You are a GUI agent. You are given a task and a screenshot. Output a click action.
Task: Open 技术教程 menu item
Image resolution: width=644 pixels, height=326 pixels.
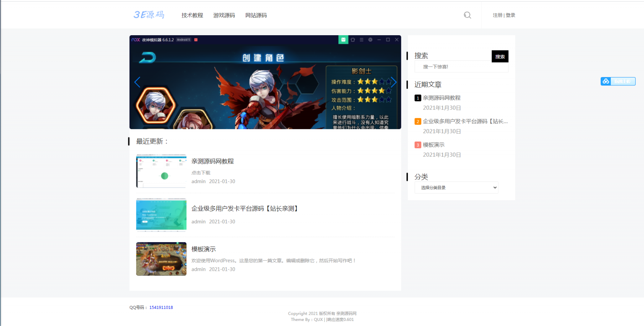pyautogui.click(x=192, y=15)
